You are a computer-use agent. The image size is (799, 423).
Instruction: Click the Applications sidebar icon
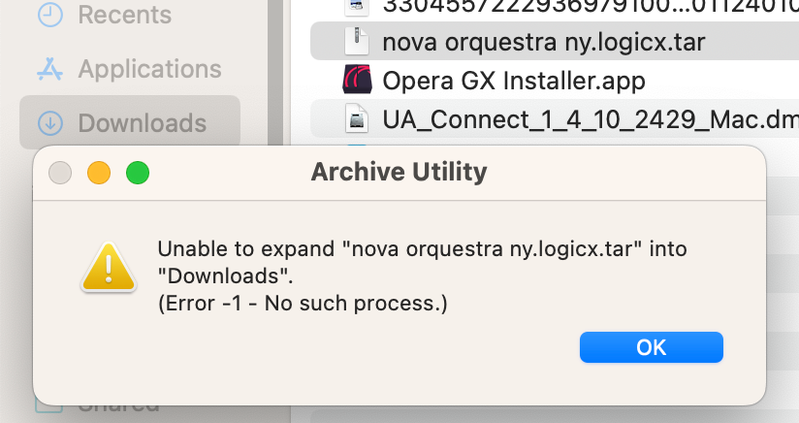tap(50, 69)
